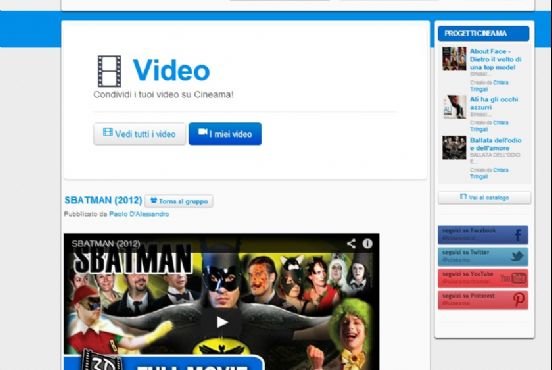Open SBATMAN (2012) title link
Image resolution: width=552 pixels, height=370 pixels.
(x=103, y=200)
